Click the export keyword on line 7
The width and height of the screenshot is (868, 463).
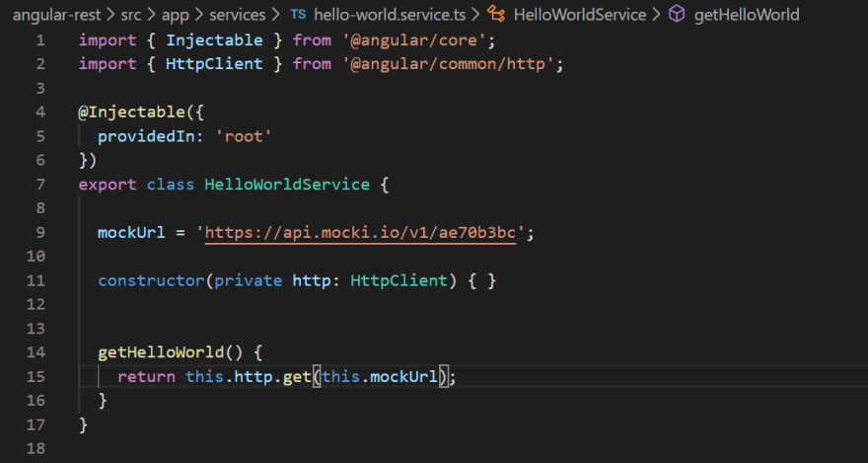[x=108, y=184]
